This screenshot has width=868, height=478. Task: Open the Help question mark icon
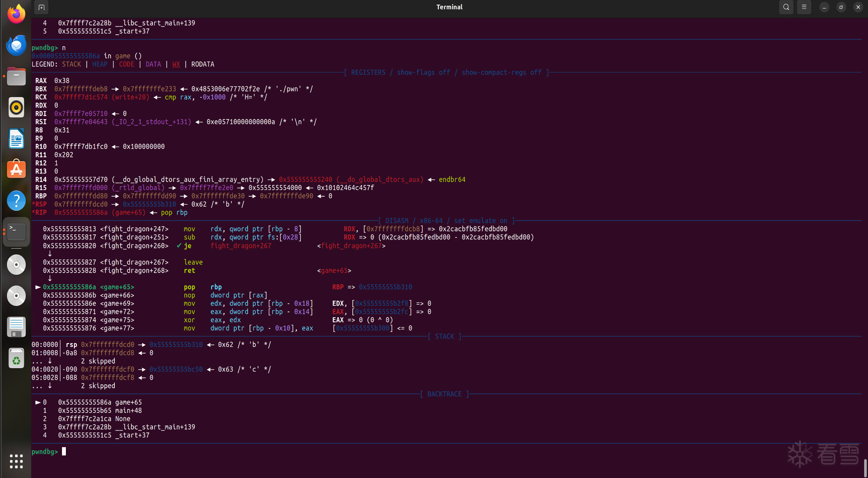click(x=16, y=200)
